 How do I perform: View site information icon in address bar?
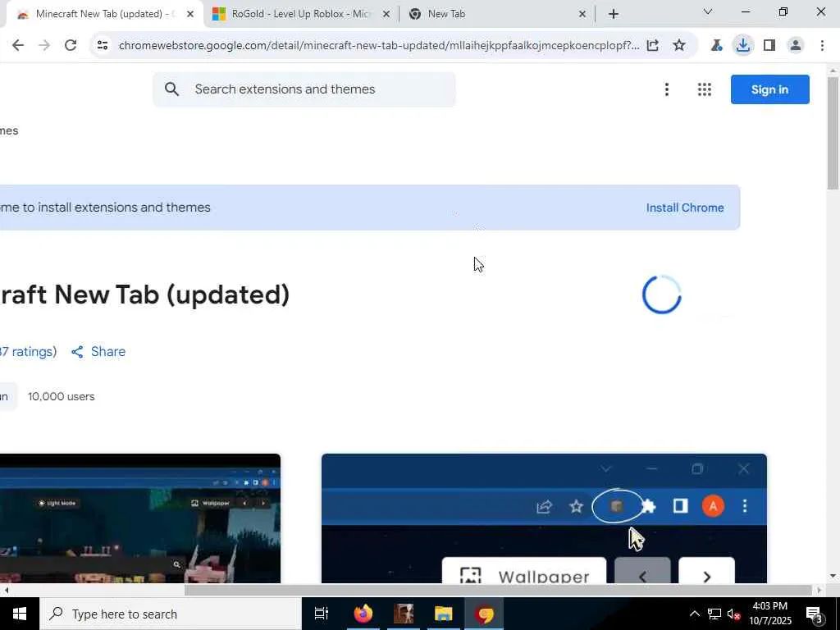click(x=103, y=46)
